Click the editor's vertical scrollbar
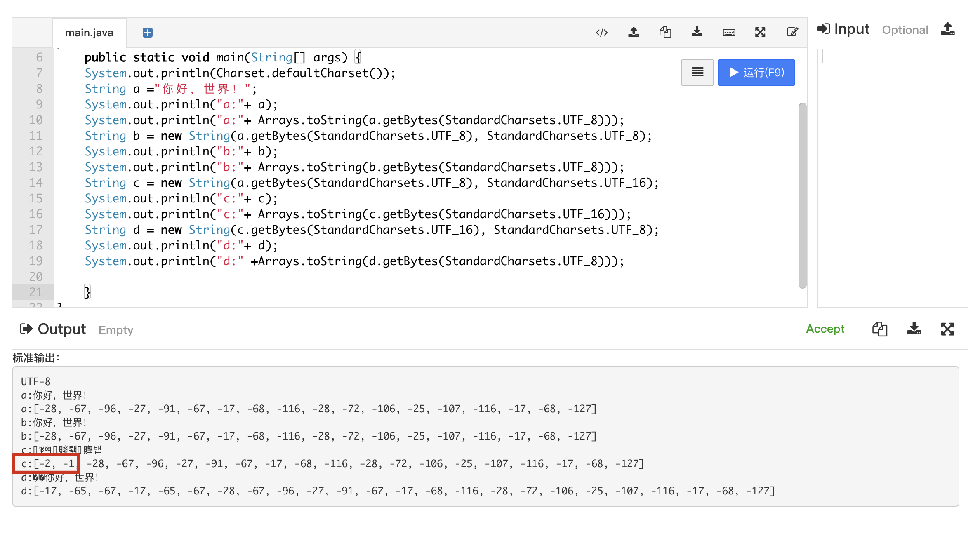980x536 pixels. 802,196
